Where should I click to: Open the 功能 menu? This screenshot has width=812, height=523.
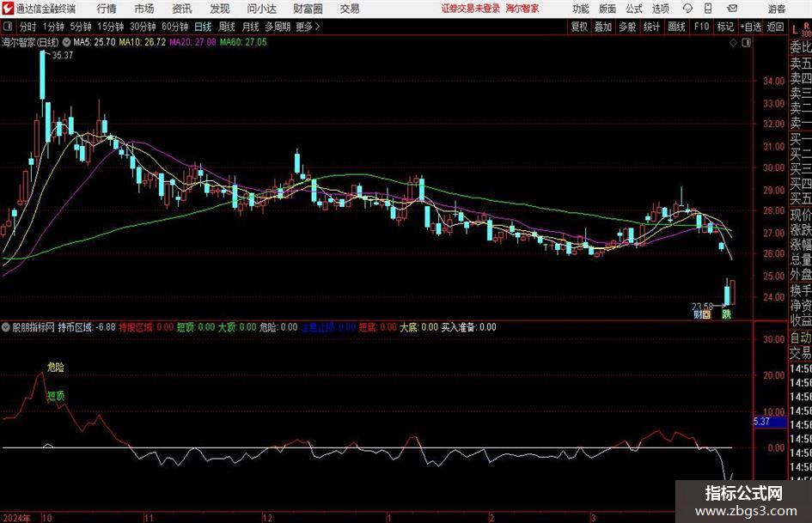tap(581, 9)
